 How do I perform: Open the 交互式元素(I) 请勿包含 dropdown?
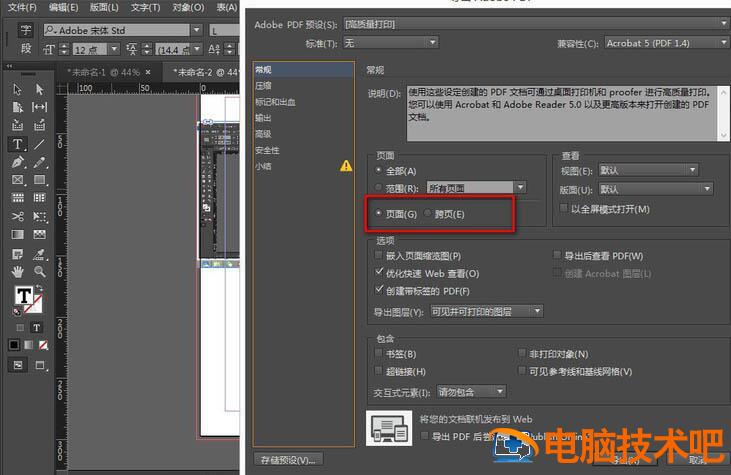click(471, 392)
